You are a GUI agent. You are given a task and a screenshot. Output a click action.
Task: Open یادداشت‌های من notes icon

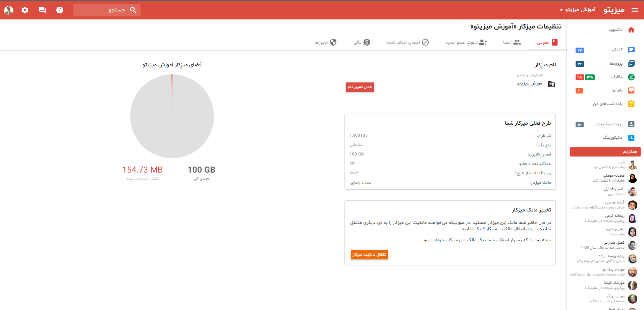(631, 104)
